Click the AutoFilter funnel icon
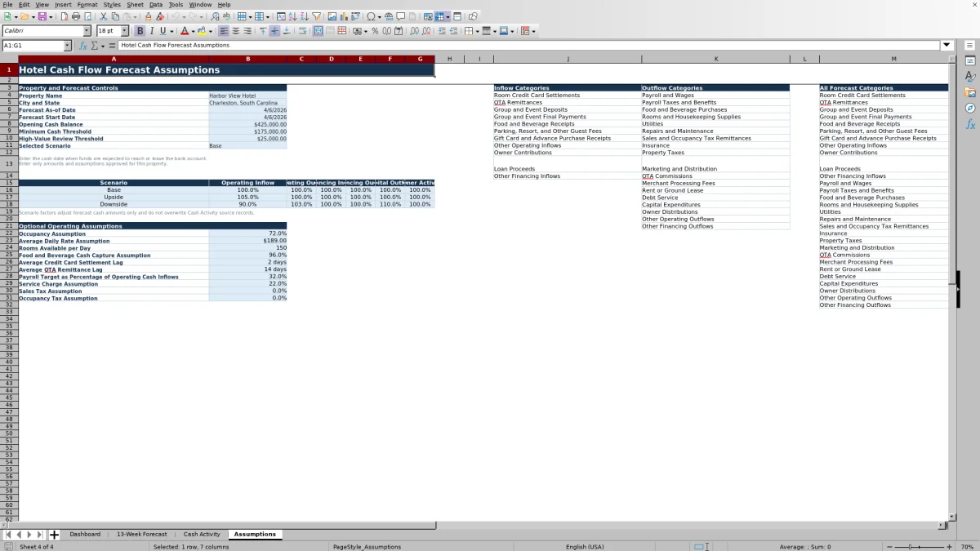This screenshot has height=551, width=980. click(x=316, y=16)
